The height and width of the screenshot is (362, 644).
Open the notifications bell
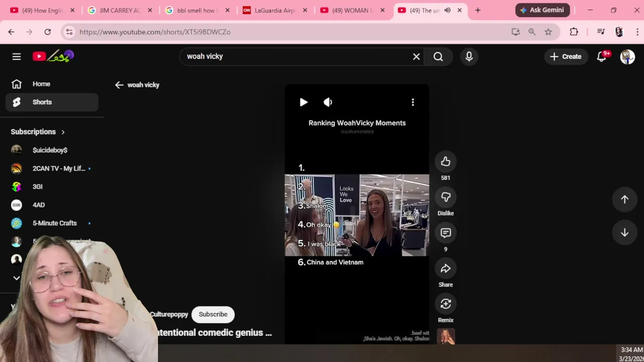point(602,56)
